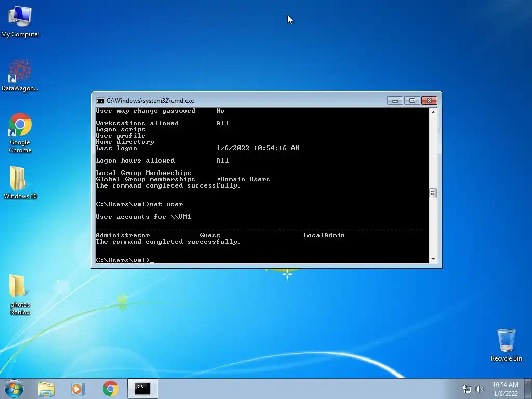532x399 pixels.
Task: Launch Google Chrome from the desktop
Action: click(x=20, y=133)
